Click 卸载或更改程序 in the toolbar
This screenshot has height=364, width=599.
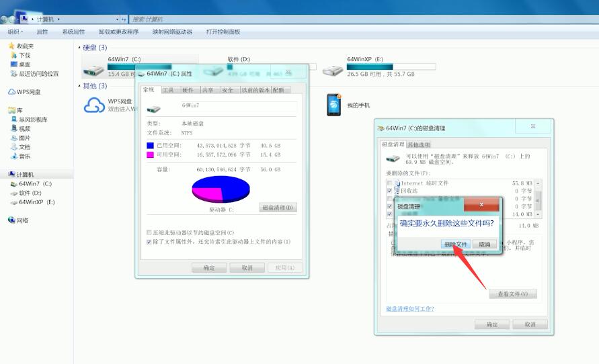[x=118, y=32]
